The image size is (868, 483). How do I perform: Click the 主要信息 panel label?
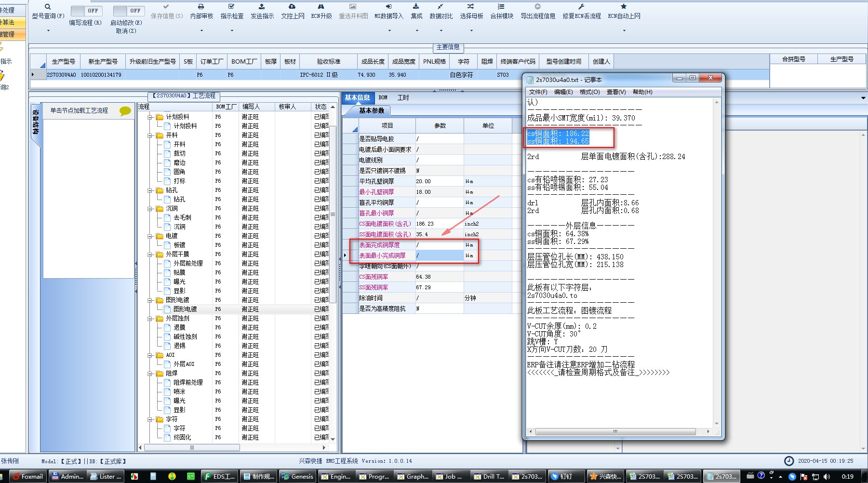448,47
